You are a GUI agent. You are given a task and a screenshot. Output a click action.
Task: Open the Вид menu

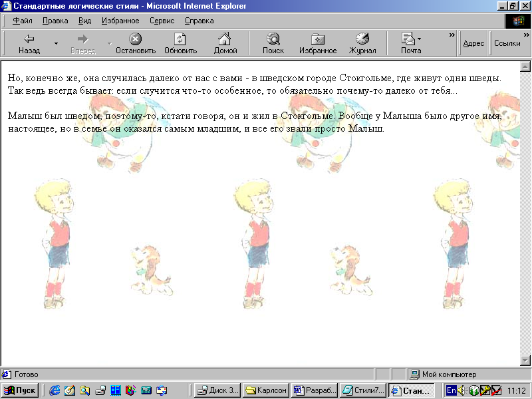pyautogui.click(x=84, y=21)
